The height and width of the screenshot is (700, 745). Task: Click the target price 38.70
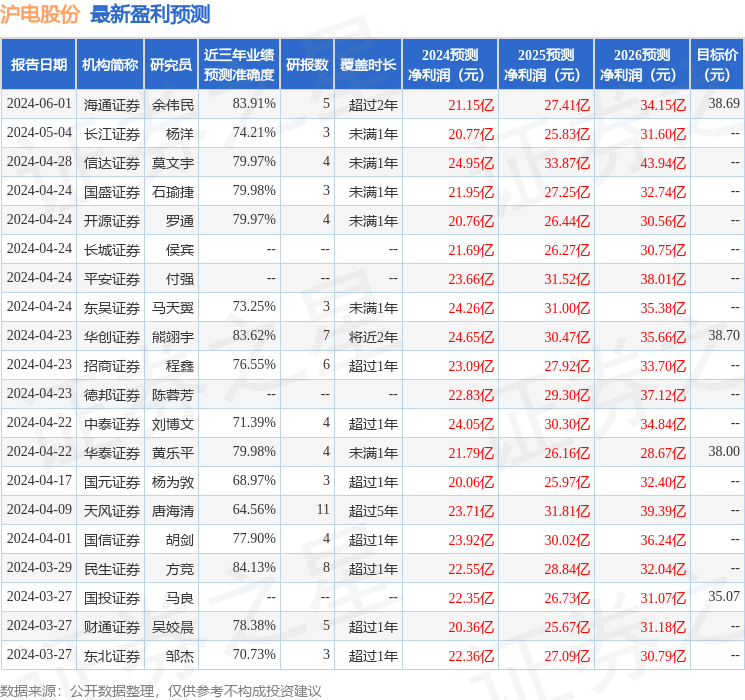pyautogui.click(x=724, y=335)
